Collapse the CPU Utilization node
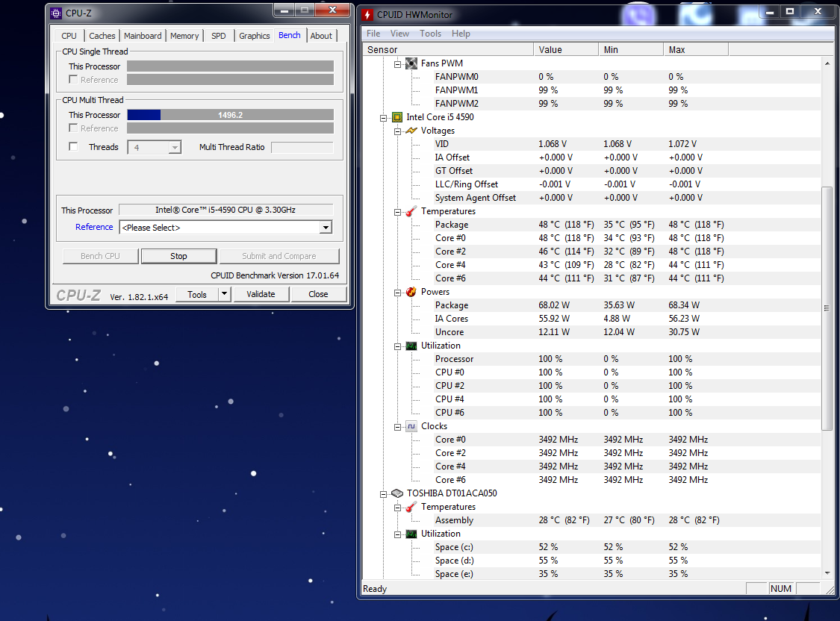The image size is (840, 621). [397, 346]
